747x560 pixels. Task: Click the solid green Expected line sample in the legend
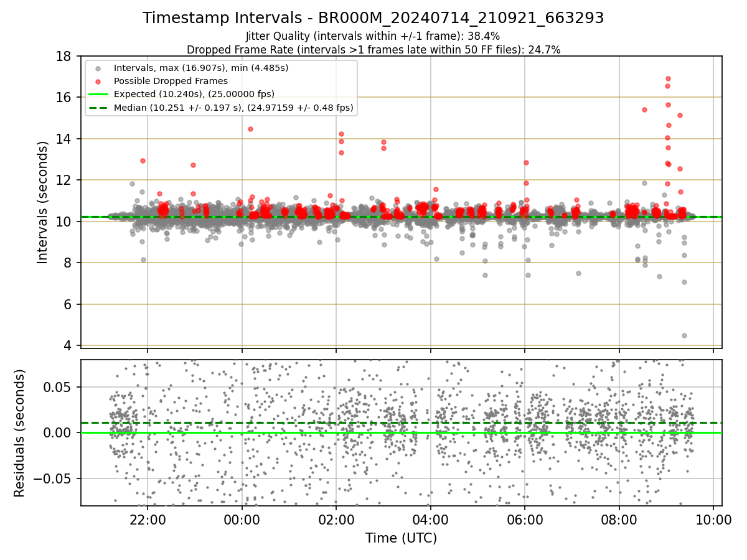[100, 94]
